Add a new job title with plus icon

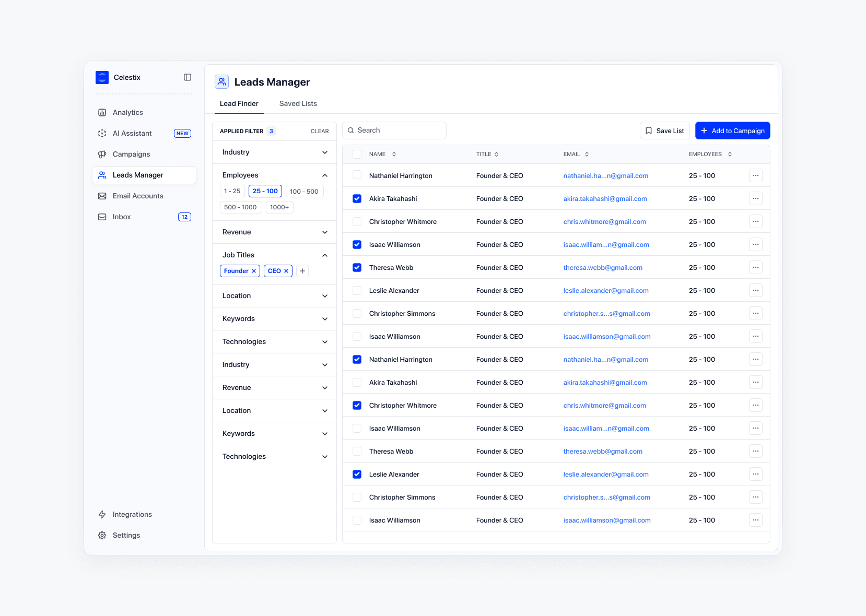pos(302,271)
